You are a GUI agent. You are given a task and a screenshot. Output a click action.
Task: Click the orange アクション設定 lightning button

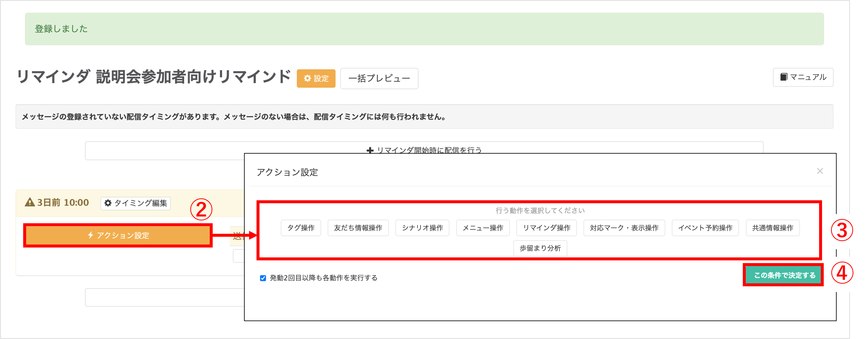tap(118, 235)
